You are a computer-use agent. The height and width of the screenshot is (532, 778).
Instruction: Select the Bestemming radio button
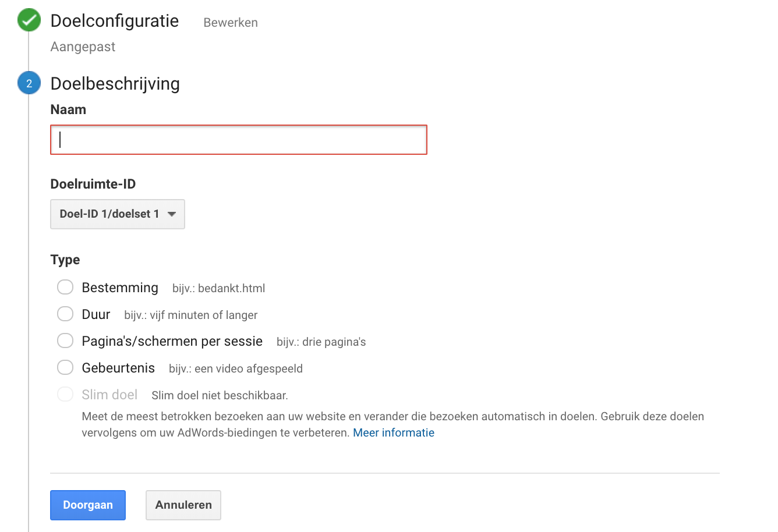coord(65,288)
